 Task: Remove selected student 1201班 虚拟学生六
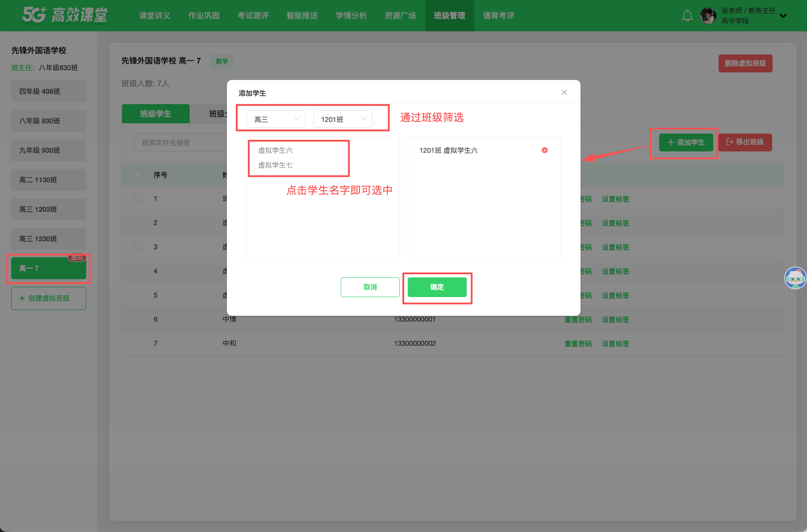tap(544, 150)
